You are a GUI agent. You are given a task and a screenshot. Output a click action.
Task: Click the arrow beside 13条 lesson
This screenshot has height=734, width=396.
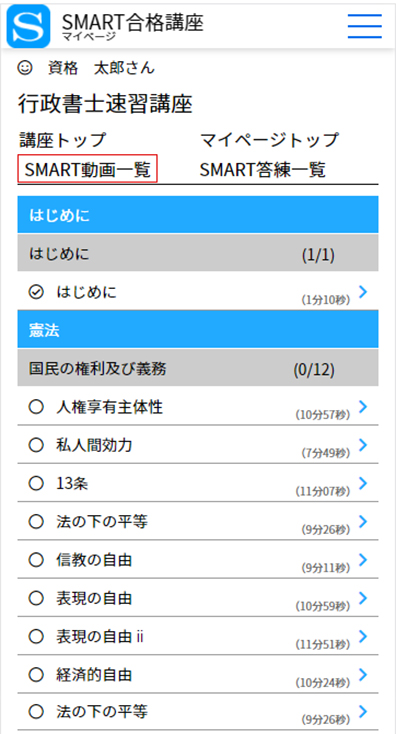click(x=362, y=484)
